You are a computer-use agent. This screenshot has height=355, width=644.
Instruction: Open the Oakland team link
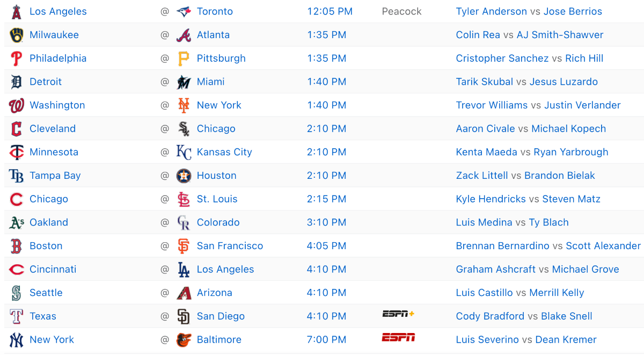[x=49, y=222]
